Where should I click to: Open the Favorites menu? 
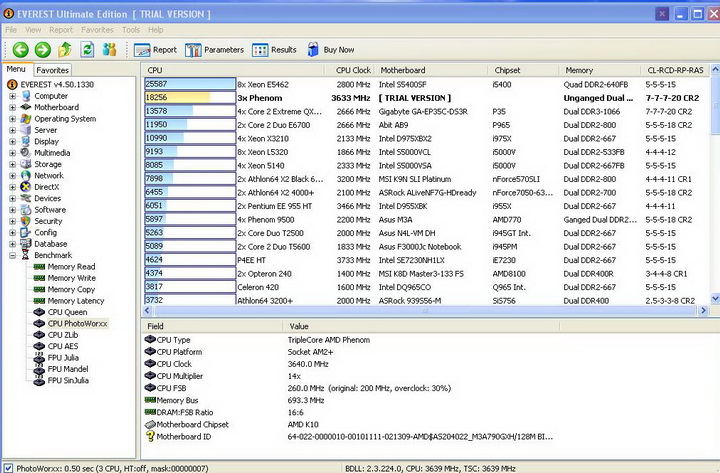[x=97, y=30]
